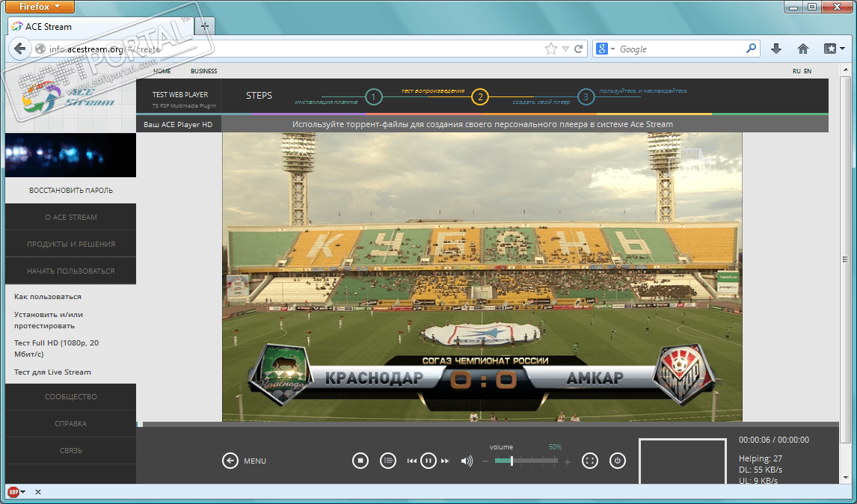Select пользуйтесь и наслаждайтесь step label
The width and height of the screenshot is (857, 504).
click(x=643, y=90)
